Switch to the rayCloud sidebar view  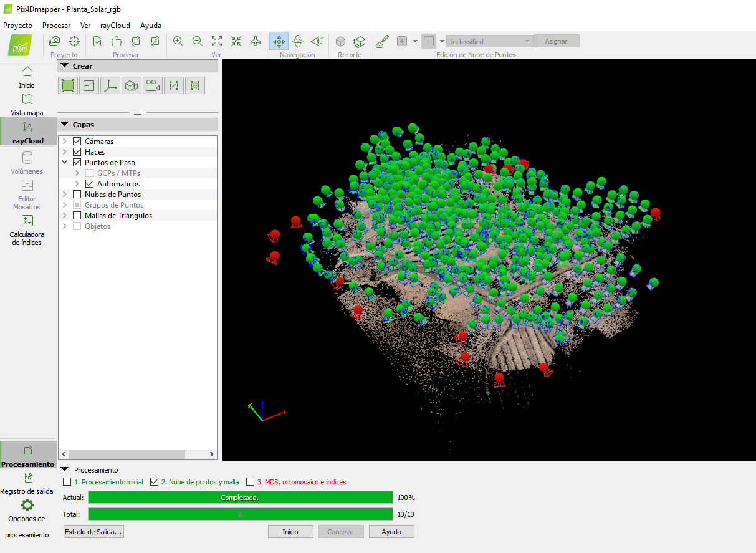[x=28, y=132]
